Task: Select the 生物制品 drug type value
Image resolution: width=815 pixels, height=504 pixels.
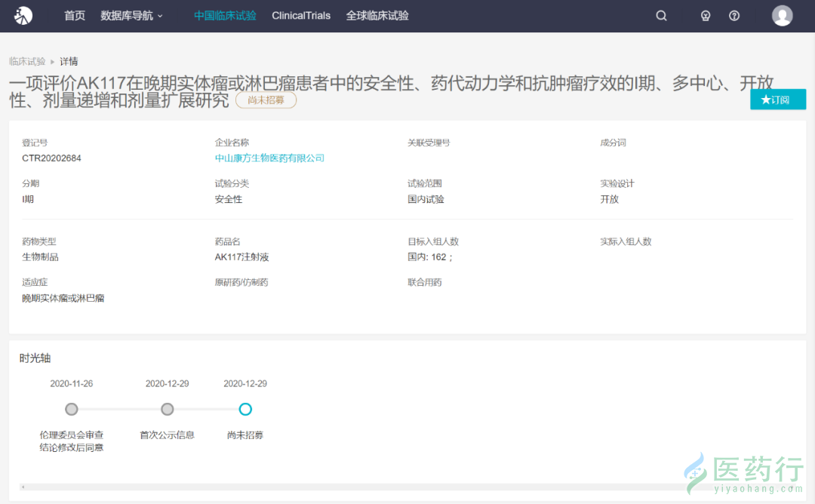Action: coord(40,257)
